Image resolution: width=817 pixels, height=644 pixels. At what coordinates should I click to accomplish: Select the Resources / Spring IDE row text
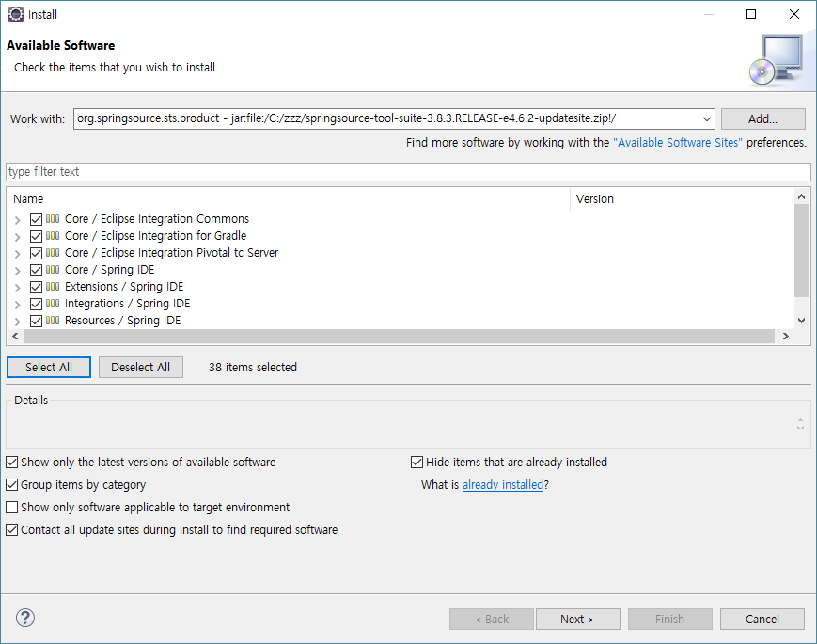122,321
